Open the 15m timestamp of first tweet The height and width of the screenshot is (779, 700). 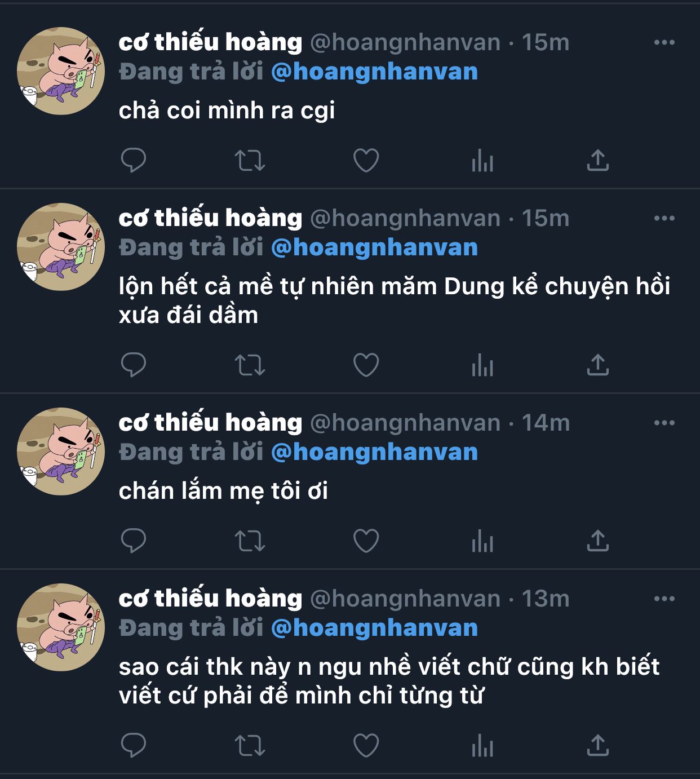pos(545,43)
